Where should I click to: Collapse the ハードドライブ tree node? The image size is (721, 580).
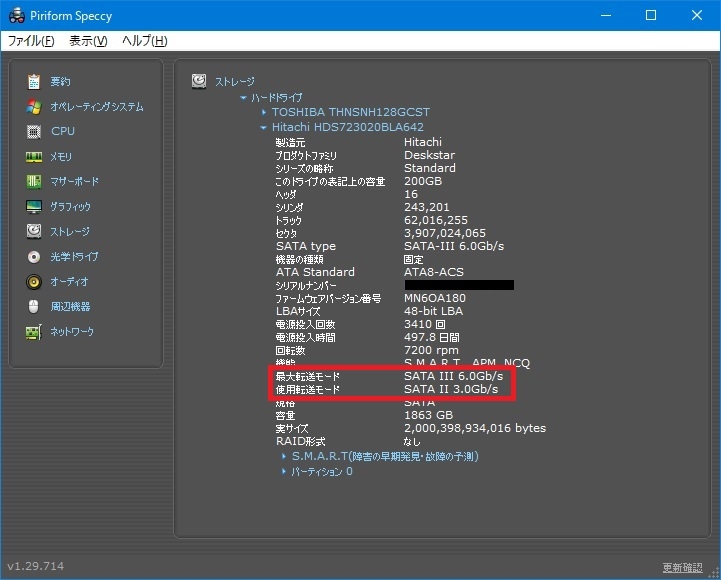click(x=243, y=98)
